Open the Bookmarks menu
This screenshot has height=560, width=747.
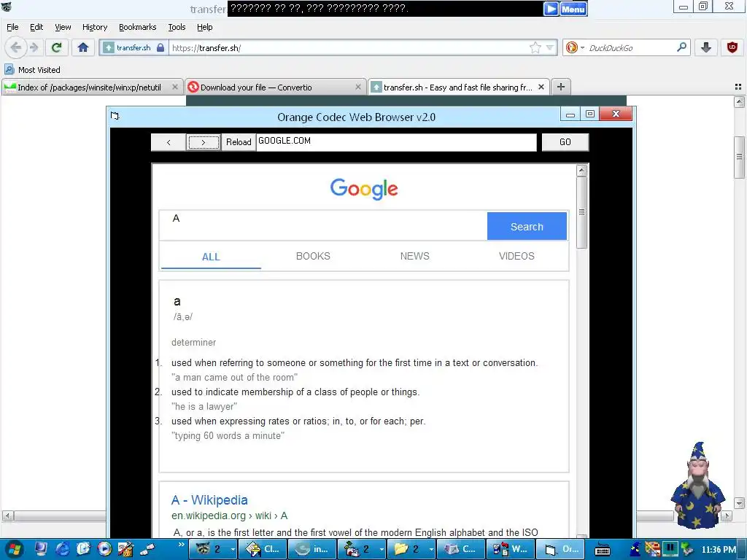tap(138, 27)
